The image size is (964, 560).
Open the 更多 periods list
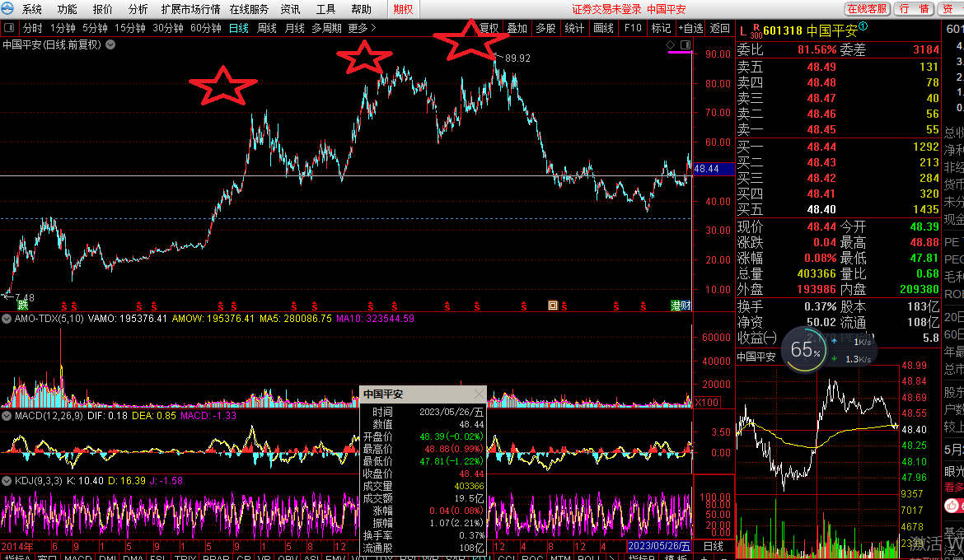point(362,28)
